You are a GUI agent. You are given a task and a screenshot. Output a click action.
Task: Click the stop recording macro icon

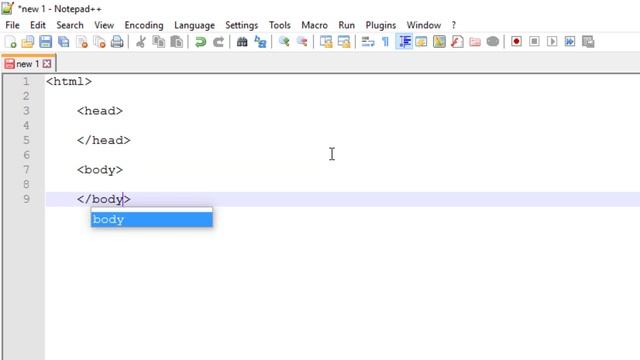[534, 42]
